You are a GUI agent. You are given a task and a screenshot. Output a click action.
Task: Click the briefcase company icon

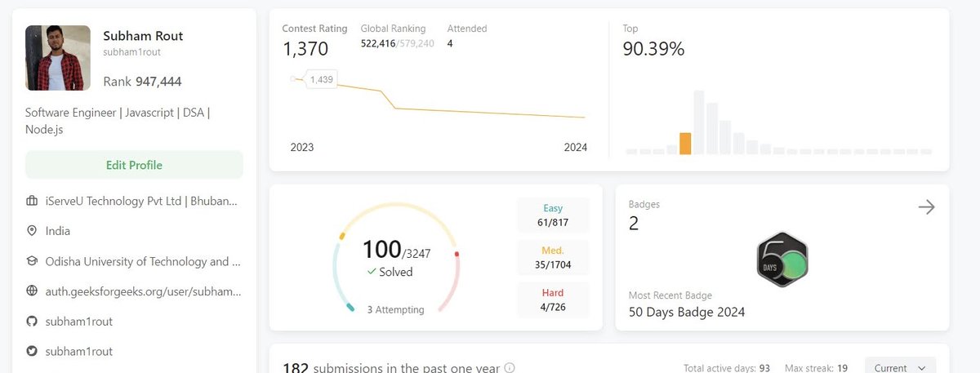(x=32, y=201)
